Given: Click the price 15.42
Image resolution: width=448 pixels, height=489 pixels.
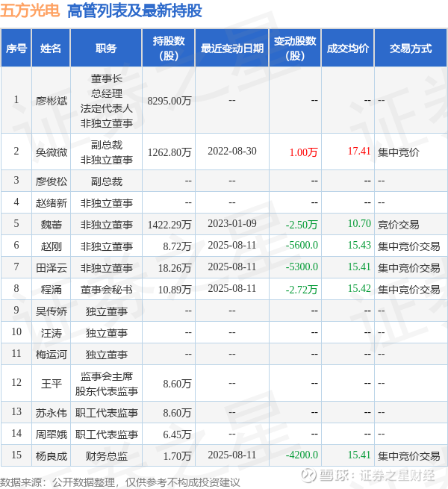Looking at the screenshot, I should [359, 288].
